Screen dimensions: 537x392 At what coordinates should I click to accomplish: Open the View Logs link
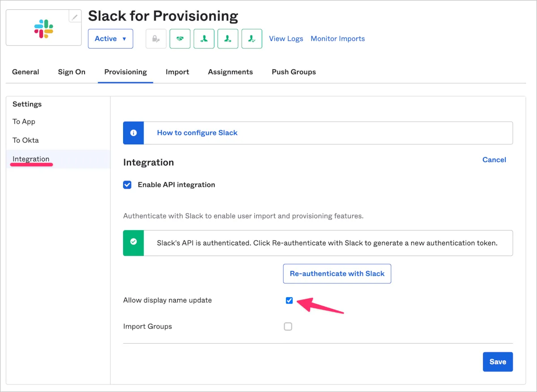(x=286, y=39)
